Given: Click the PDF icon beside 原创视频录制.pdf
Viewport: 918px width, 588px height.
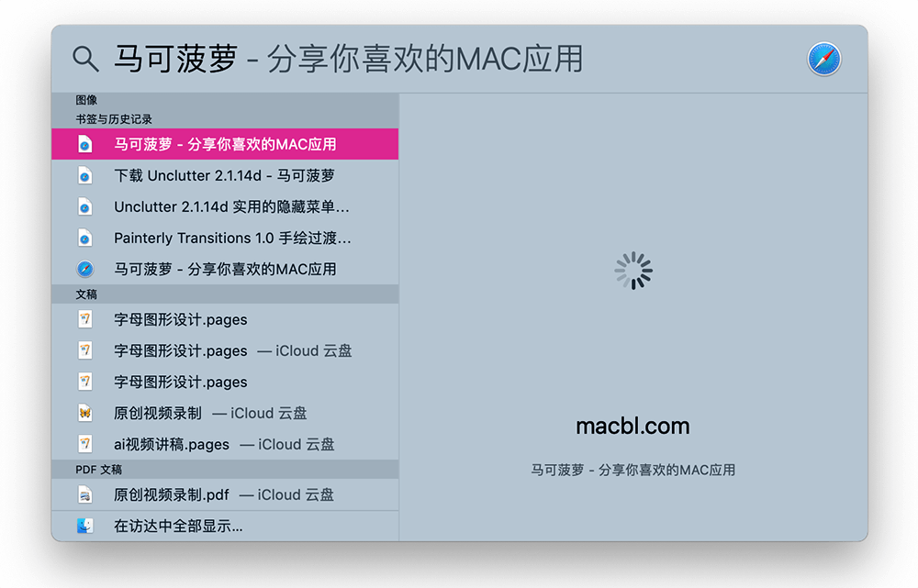Looking at the screenshot, I should coord(84,495).
